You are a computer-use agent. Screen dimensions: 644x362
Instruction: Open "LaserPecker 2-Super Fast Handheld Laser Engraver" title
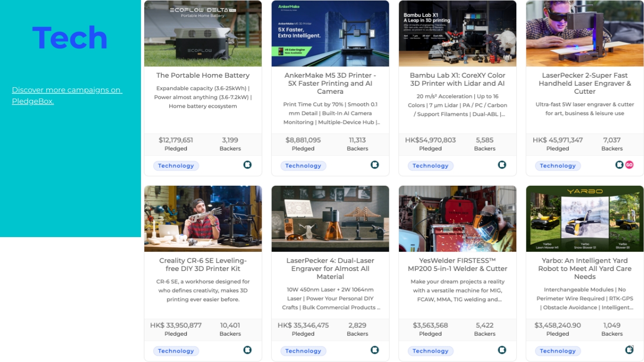tap(585, 83)
